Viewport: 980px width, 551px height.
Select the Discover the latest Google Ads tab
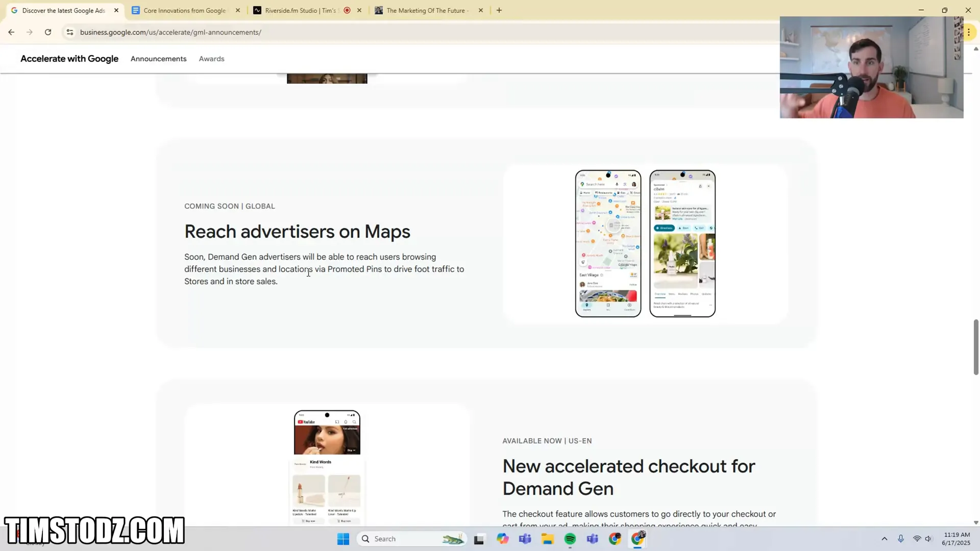(64, 10)
